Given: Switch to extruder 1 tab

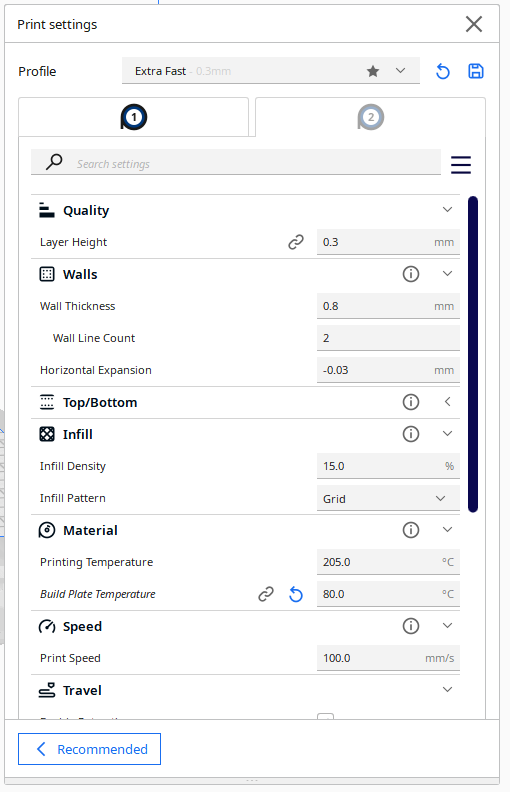Looking at the screenshot, I should [134, 117].
